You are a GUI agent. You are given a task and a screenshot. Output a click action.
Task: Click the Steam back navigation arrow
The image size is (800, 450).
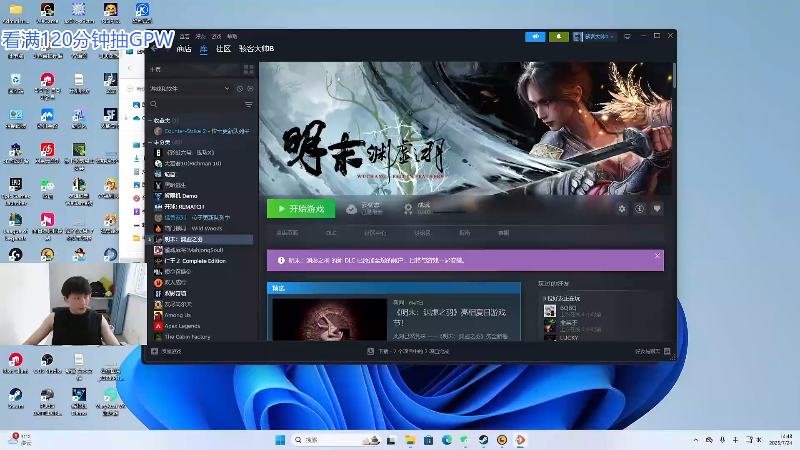(154, 49)
